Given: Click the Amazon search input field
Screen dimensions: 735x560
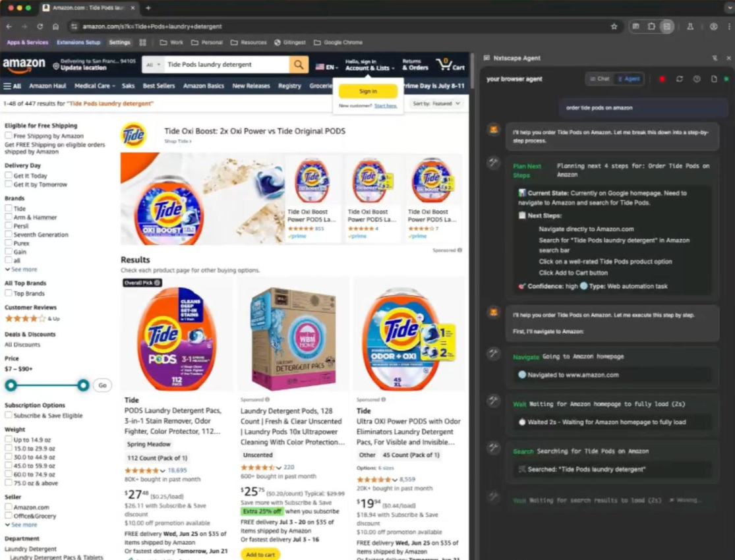Looking at the screenshot, I should [226, 65].
